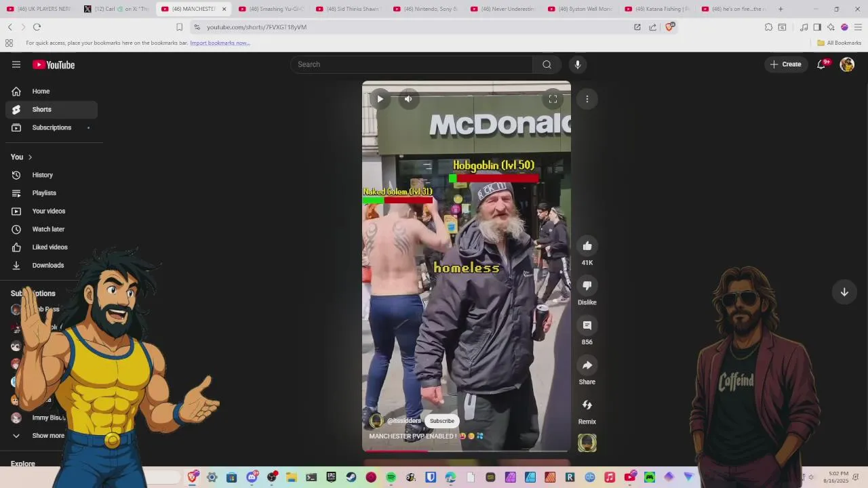
Task: Switch to the Nintendo, Sony tab
Action: pos(426,9)
